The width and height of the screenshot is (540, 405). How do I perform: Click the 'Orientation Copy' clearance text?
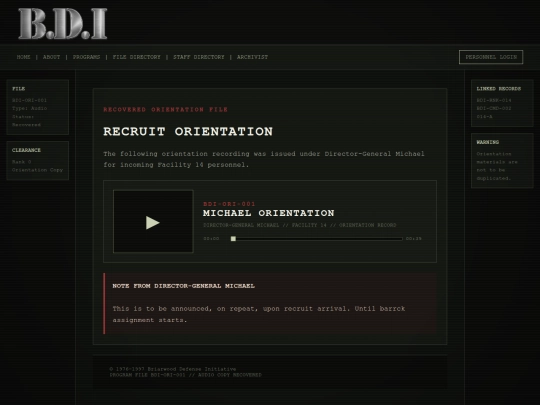(37, 170)
